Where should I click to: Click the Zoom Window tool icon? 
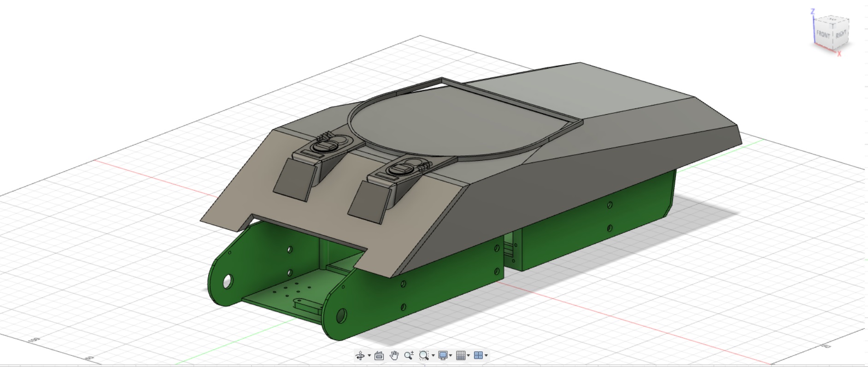pos(423,355)
